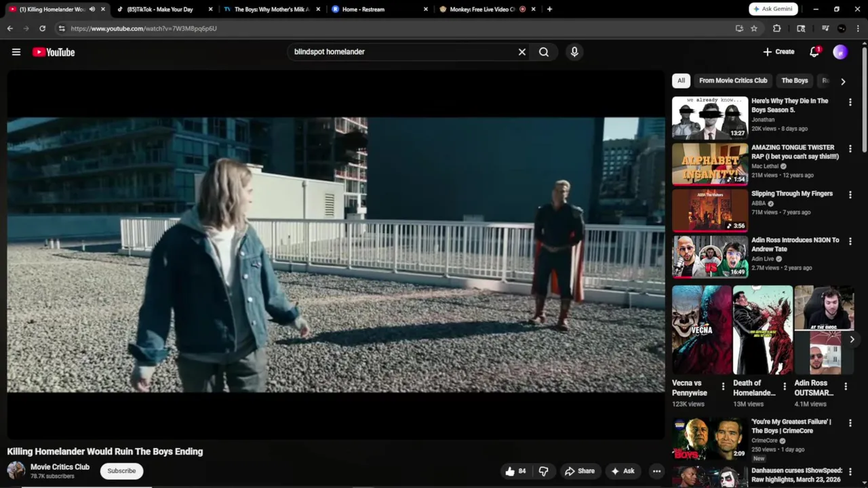
Task: Bookmark this page with the star icon
Action: click(x=754, y=28)
